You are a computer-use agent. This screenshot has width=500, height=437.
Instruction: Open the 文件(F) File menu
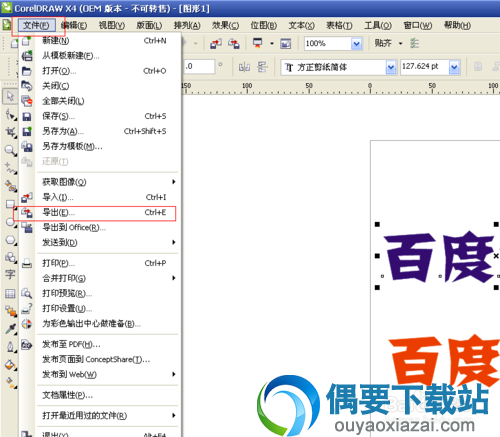[x=36, y=25]
